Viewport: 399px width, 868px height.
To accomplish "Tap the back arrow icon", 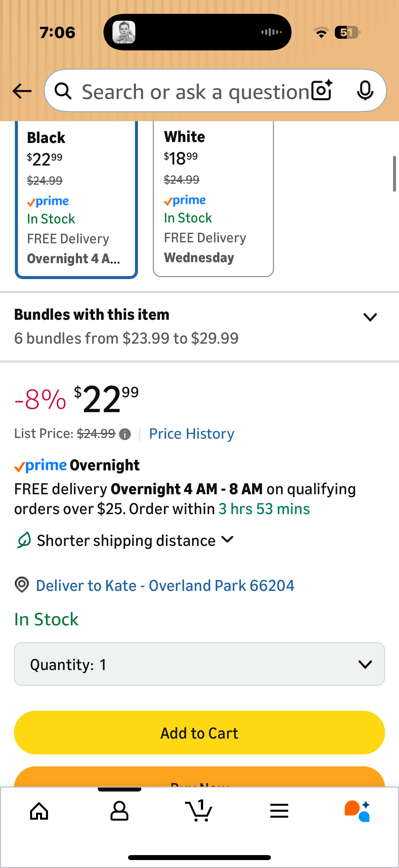I will pyautogui.click(x=22, y=91).
